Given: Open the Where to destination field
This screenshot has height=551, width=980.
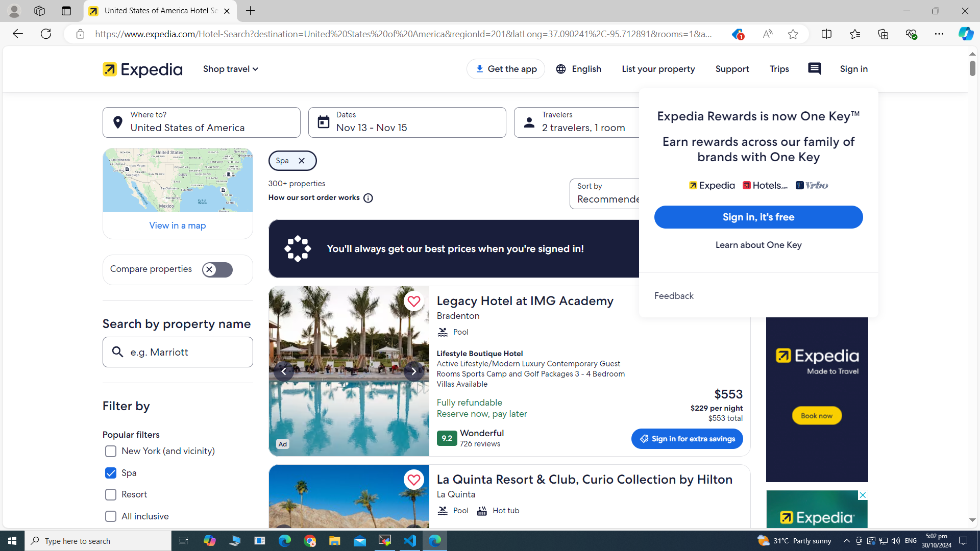Looking at the screenshot, I should 201,122.
